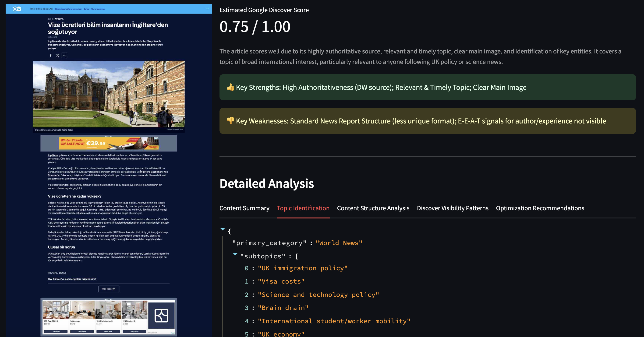This screenshot has width=644, height=337.
Task: Switch to Content Summary tab
Action: pos(244,208)
